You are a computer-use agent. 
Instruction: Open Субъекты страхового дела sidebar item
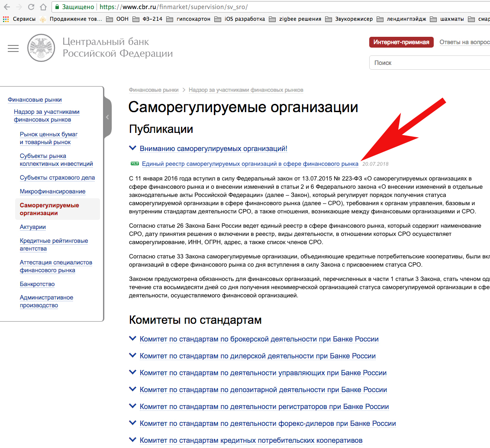pyautogui.click(x=57, y=177)
